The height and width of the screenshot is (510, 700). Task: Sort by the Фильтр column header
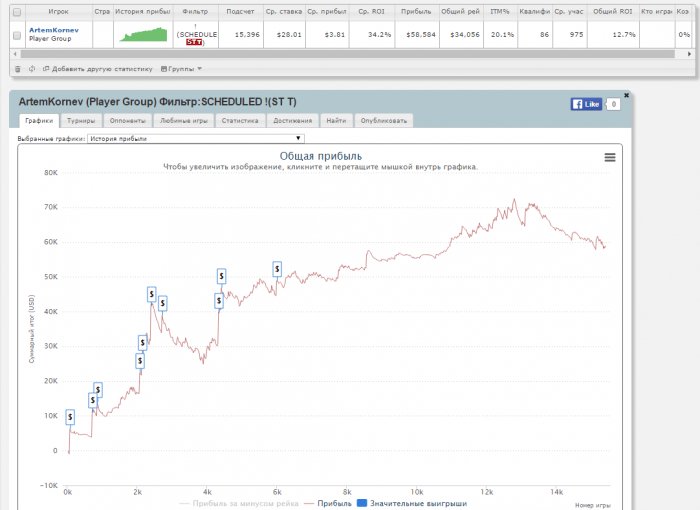coord(195,12)
